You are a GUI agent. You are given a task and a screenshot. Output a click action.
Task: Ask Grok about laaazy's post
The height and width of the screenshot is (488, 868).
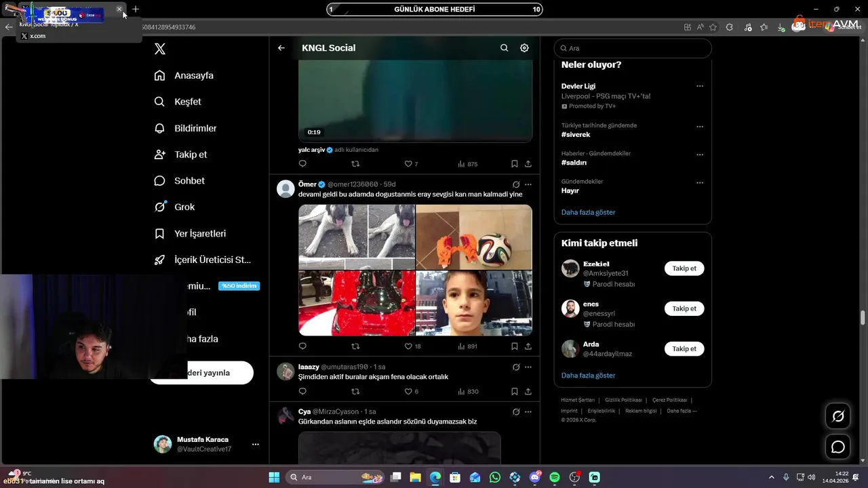tap(516, 367)
